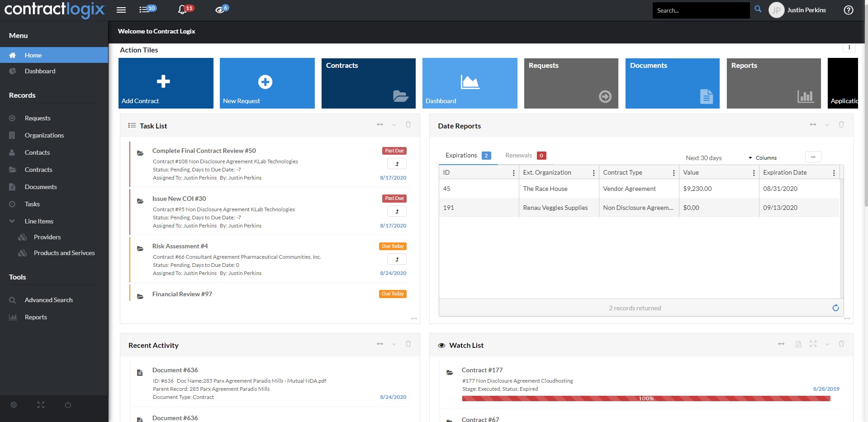The height and width of the screenshot is (422, 868).
Task: Delete the Watch List widget with trash icon
Action: coord(841,344)
